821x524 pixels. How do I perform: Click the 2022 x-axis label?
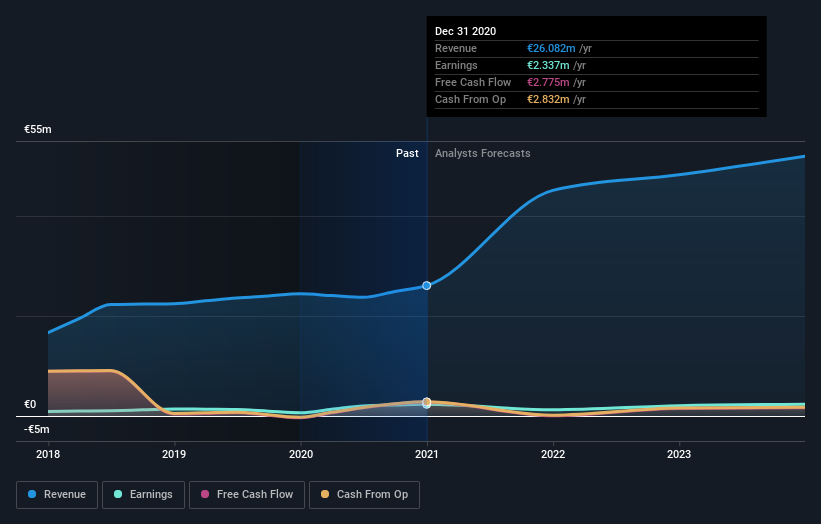tap(553, 454)
